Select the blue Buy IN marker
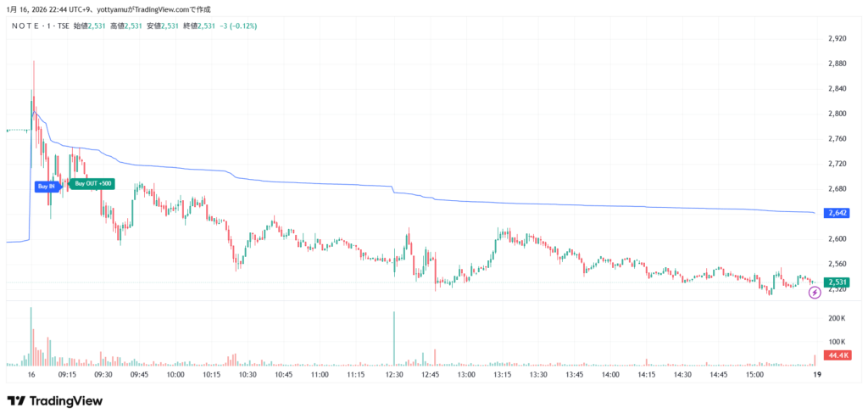The width and height of the screenshot is (868, 419). (x=46, y=186)
